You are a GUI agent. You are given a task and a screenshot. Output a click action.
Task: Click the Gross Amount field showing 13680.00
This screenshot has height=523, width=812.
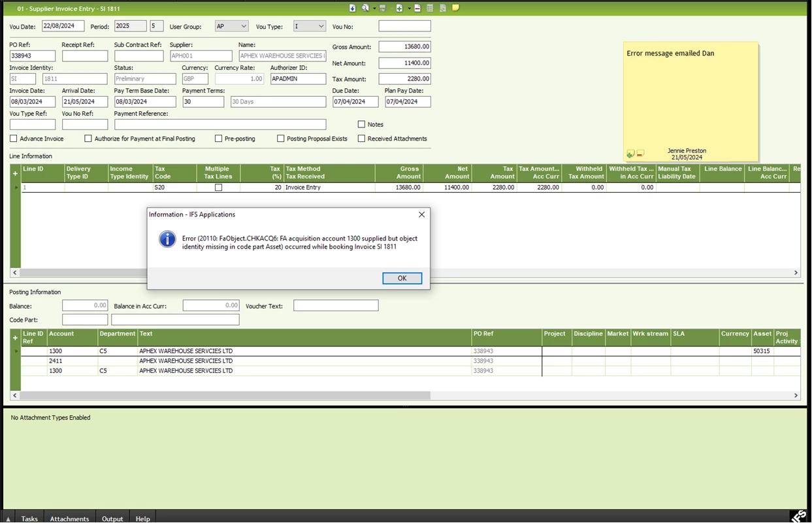(405, 47)
